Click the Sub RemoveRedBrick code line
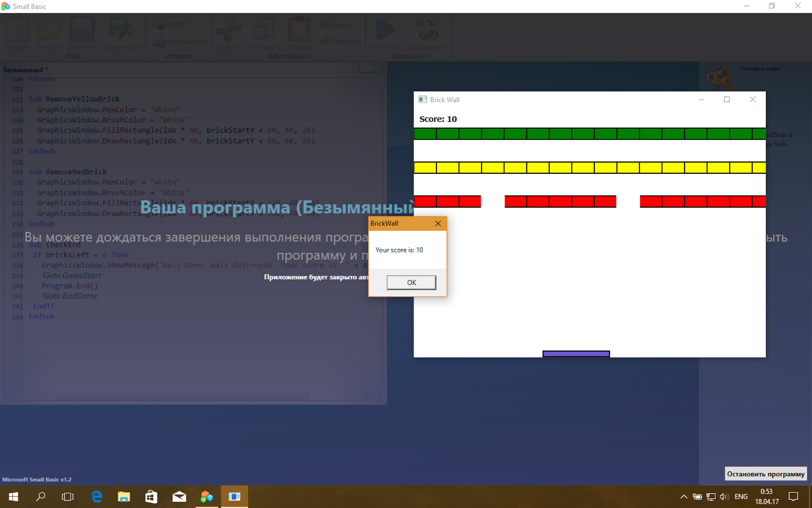The height and width of the screenshot is (508, 812). 67,172
